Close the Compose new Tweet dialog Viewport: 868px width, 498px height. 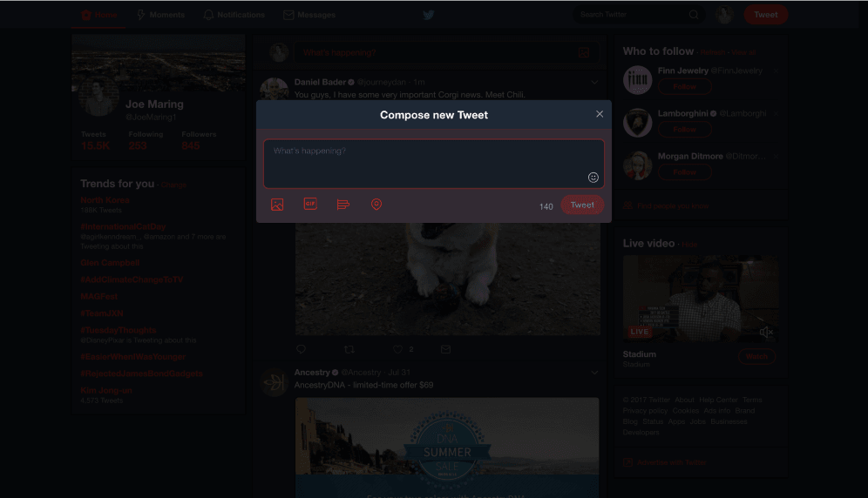click(x=600, y=114)
